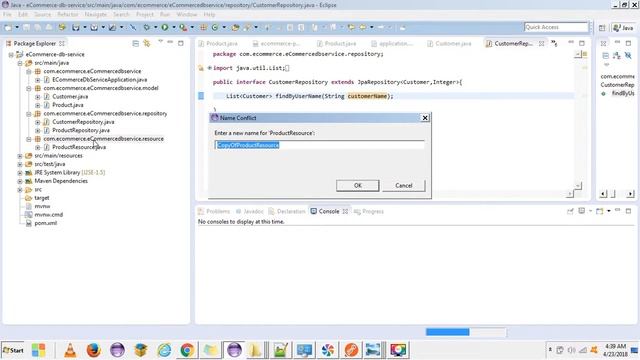Image resolution: width=640 pixels, height=360 pixels.
Task: Click Collapse All in Package Explorer
Action: [136, 43]
